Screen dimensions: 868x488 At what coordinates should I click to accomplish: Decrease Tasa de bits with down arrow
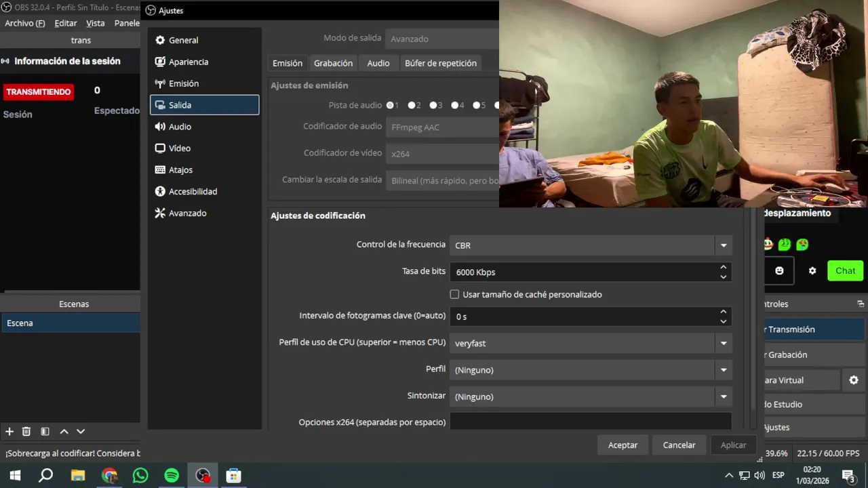point(724,277)
